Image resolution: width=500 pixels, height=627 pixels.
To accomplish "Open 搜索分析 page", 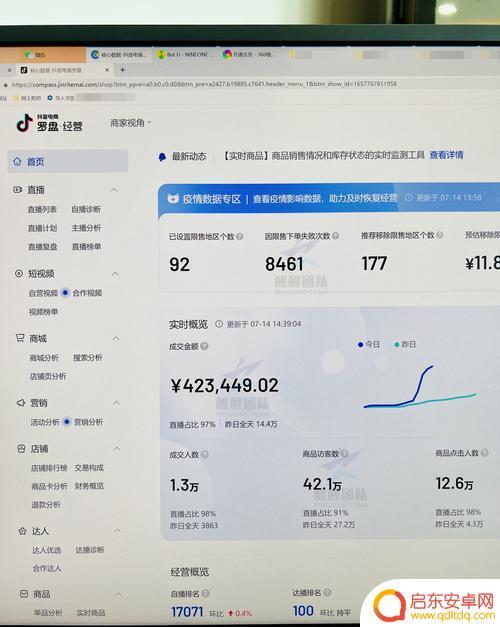I will [88, 357].
